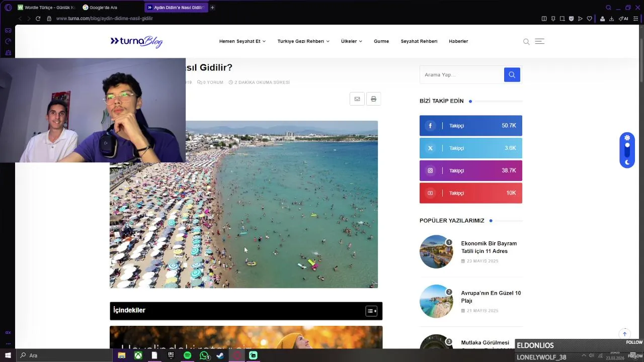Image resolution: width=644 pixels, height=362 pixels.
Task: Email the article with envelope icon
Action: [x=357, y=99]
